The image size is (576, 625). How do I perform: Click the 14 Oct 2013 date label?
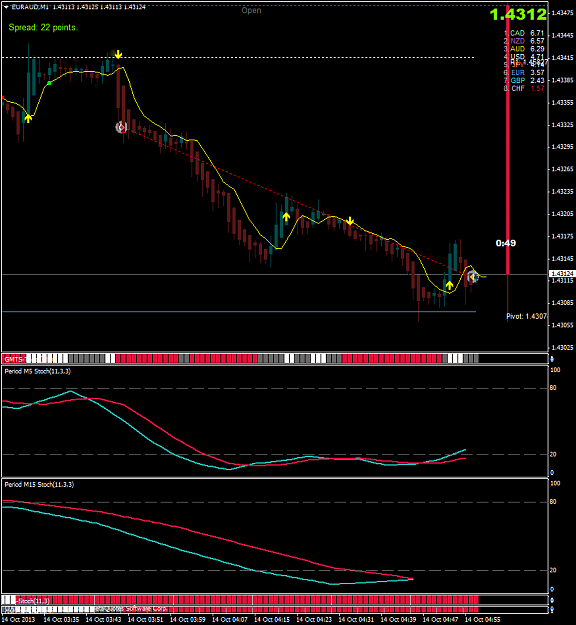click(18, 620)
